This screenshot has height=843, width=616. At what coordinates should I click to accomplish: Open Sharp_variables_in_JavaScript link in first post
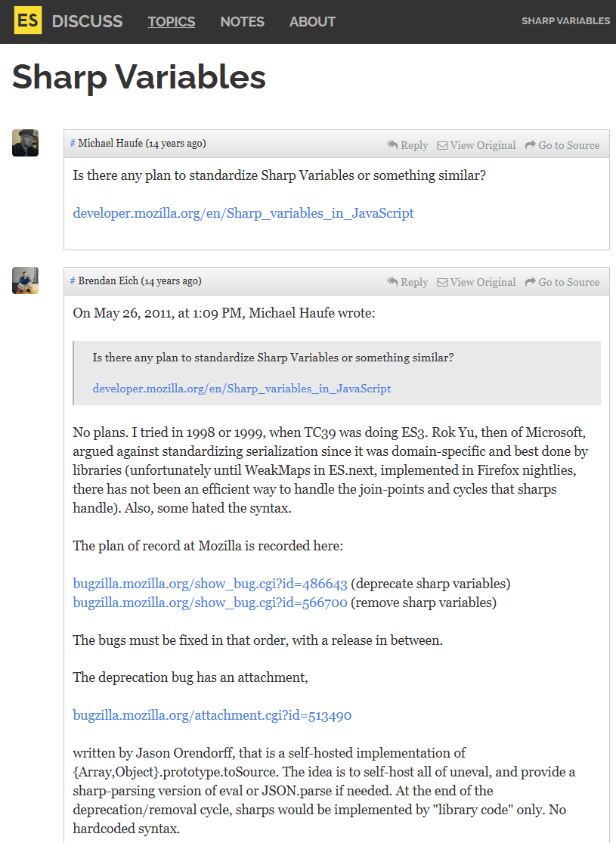tap(243, 213)
